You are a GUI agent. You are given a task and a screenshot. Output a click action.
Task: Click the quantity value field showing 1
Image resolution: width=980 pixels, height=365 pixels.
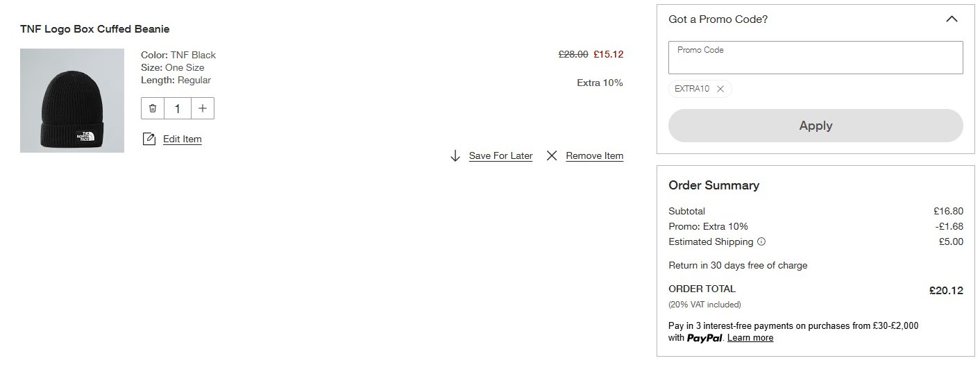point(178,108)
